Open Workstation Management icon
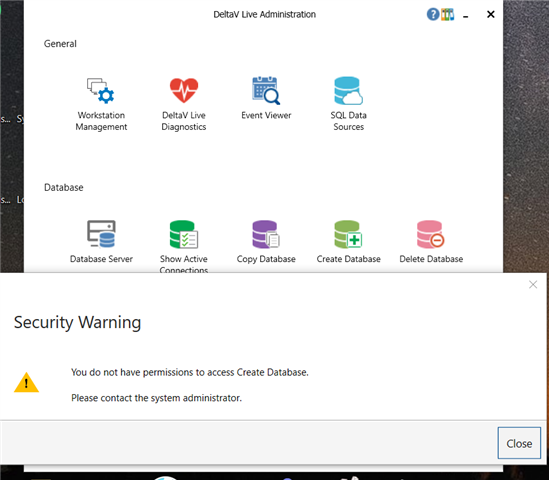The height and width of the screenshot is (480, 549). tap(101, 91)
